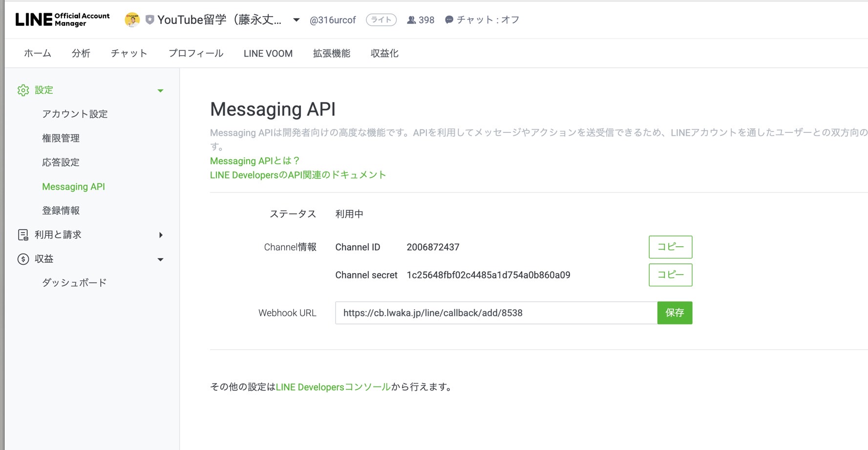Collapse the 設定 section arrow

pos(160,90)
